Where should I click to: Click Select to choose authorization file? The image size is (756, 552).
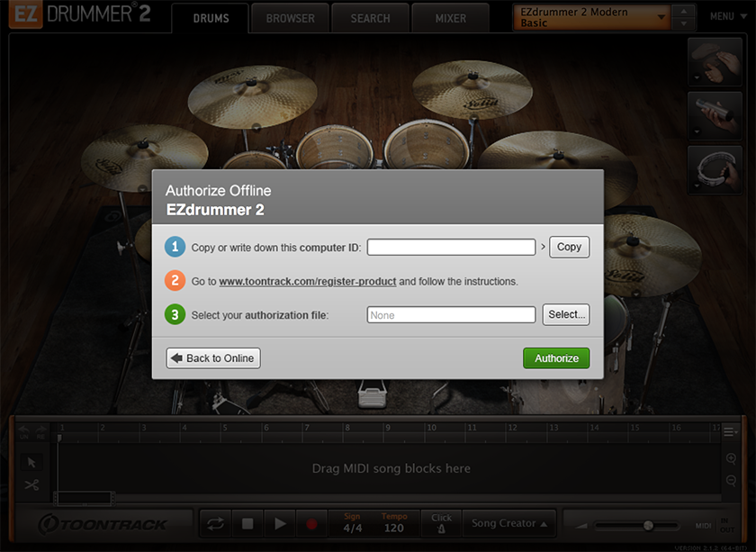[566, 314]
